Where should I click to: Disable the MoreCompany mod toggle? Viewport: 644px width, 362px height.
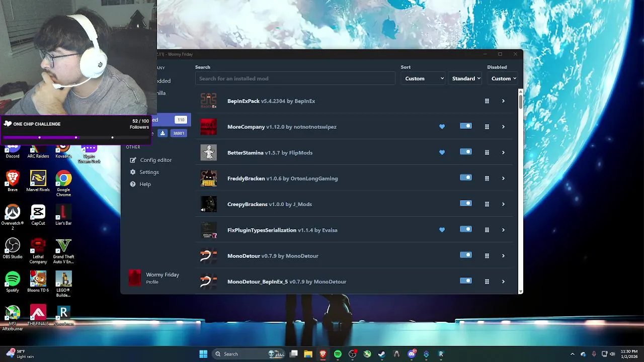tap(466, 126)
